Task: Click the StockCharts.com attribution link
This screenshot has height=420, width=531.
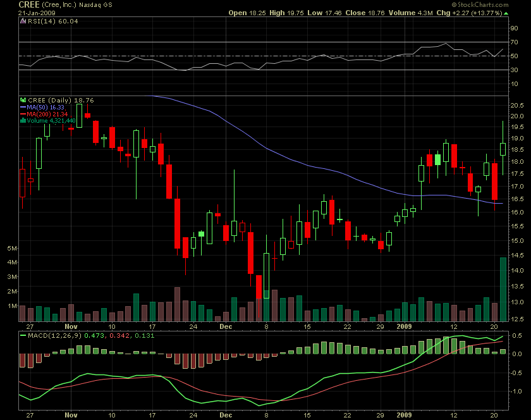Action: [480, 5]
